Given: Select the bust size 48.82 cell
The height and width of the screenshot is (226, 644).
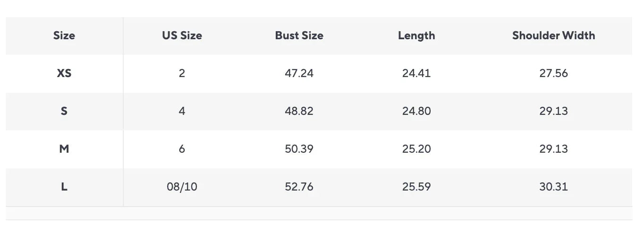Looking at the screenshot, I should tap(299, 111).
